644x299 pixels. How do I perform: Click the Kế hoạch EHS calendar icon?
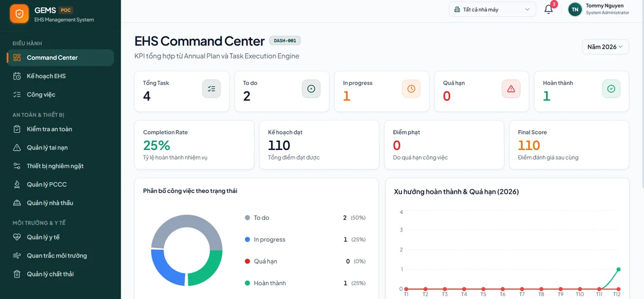pyautogui.click(x=17, y=76)
